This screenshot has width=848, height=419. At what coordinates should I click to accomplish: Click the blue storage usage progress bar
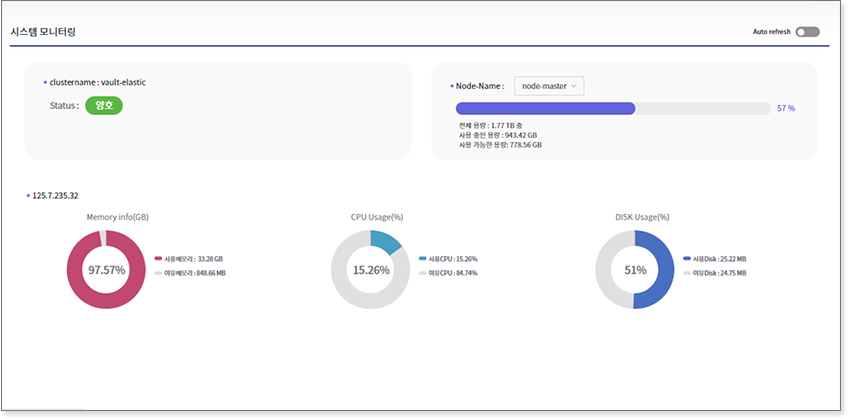545,108
